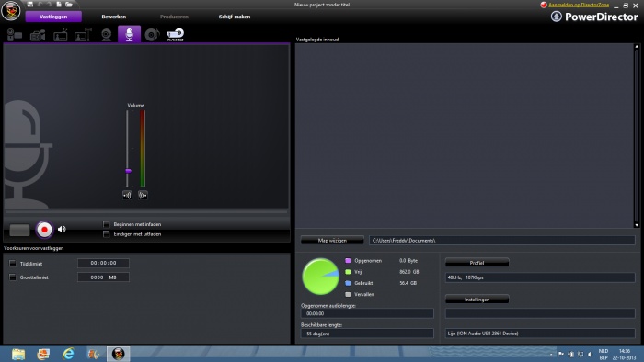The width and height of the screenshot is (644, 362).
Task: Enable Eindigen met uitfaden checkbox
Action: (x=107, y=234)
